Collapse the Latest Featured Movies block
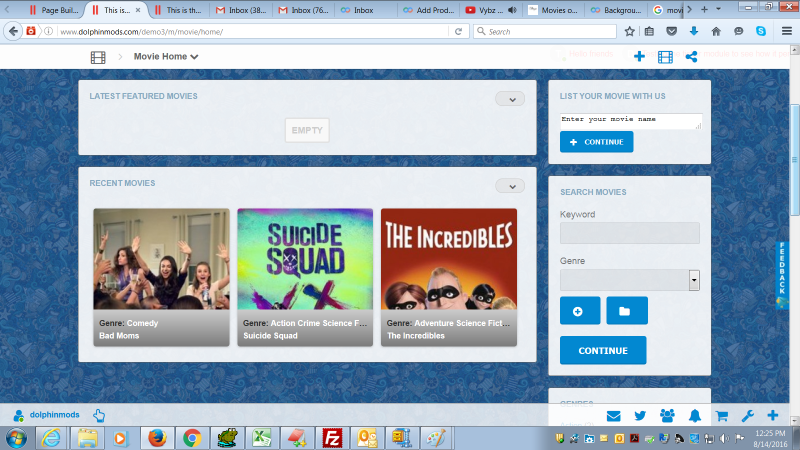This screenshot has width=800, height=450. [x=510, y=99]
